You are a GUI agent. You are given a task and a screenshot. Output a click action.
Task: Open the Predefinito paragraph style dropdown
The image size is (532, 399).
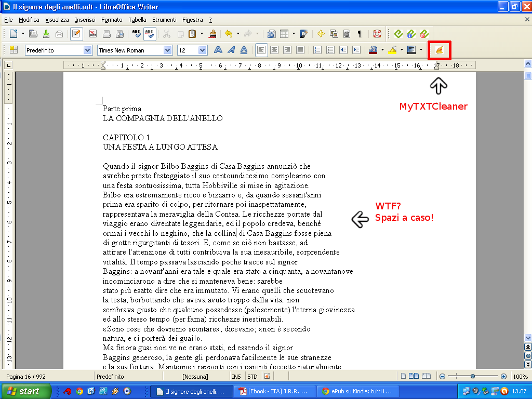click(87, 50)
